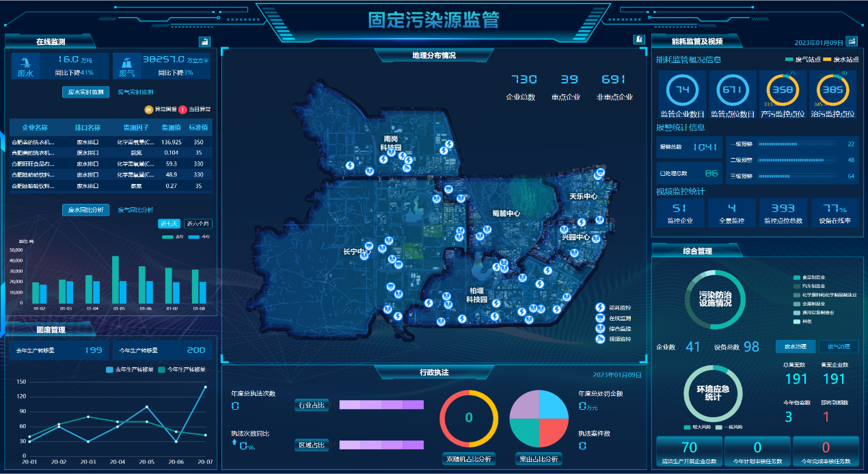
Task: Toggle the 其他 legend entry
Action: click(x=802, y=321)
